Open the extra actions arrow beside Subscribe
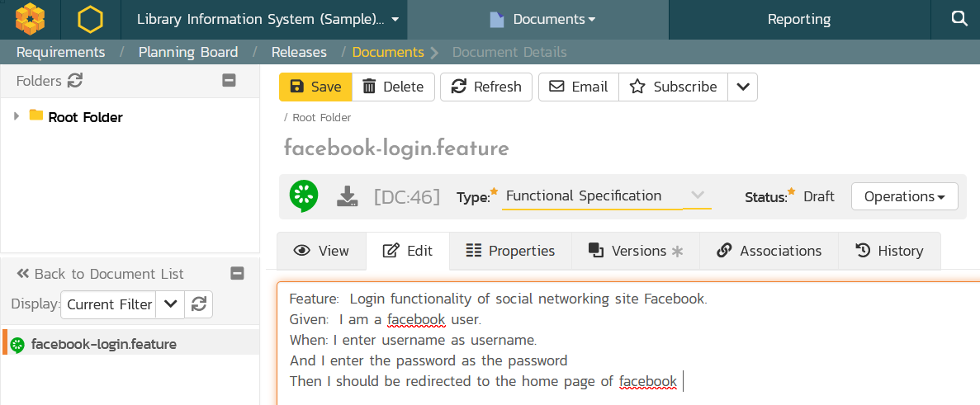 [x=742, y=87]
